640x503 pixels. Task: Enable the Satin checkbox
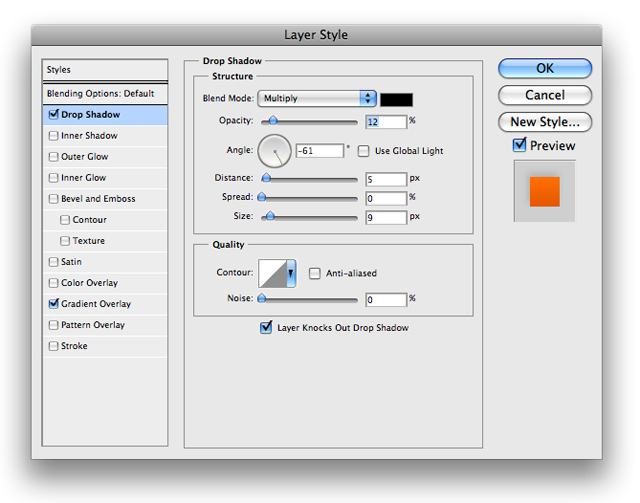[x=53, y=262]
